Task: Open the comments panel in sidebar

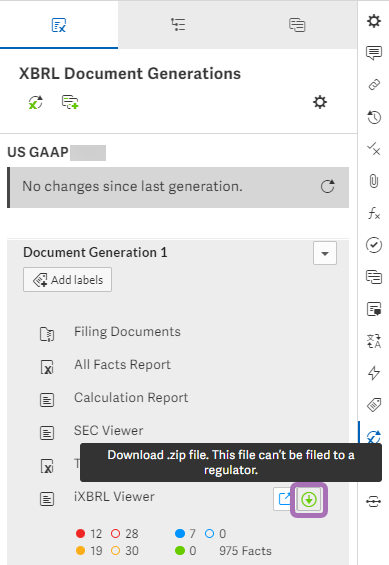Action: point(374,53)
